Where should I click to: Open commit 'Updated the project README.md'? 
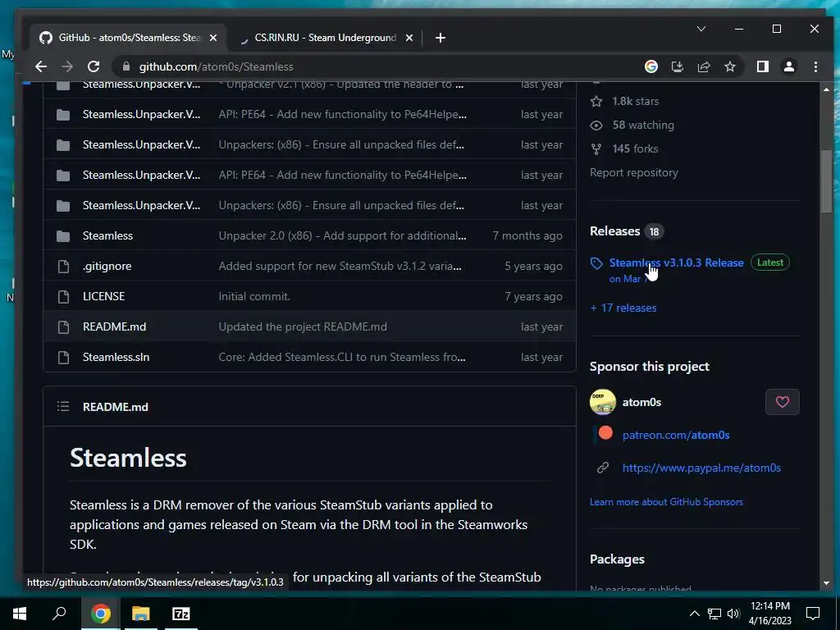(303, 326)
